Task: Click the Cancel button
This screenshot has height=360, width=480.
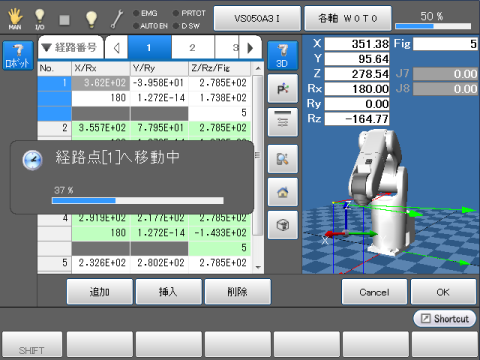Action: click(x=374, y=292)
